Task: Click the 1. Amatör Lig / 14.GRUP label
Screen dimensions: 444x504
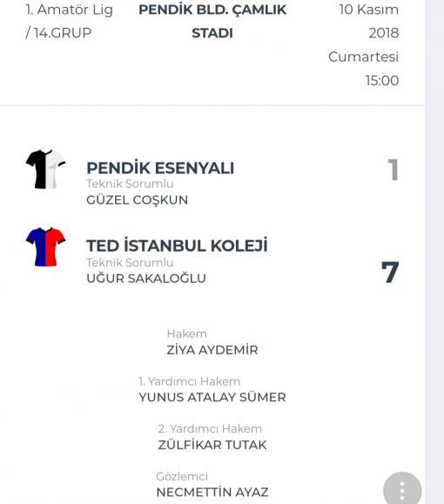Action: 69,21
